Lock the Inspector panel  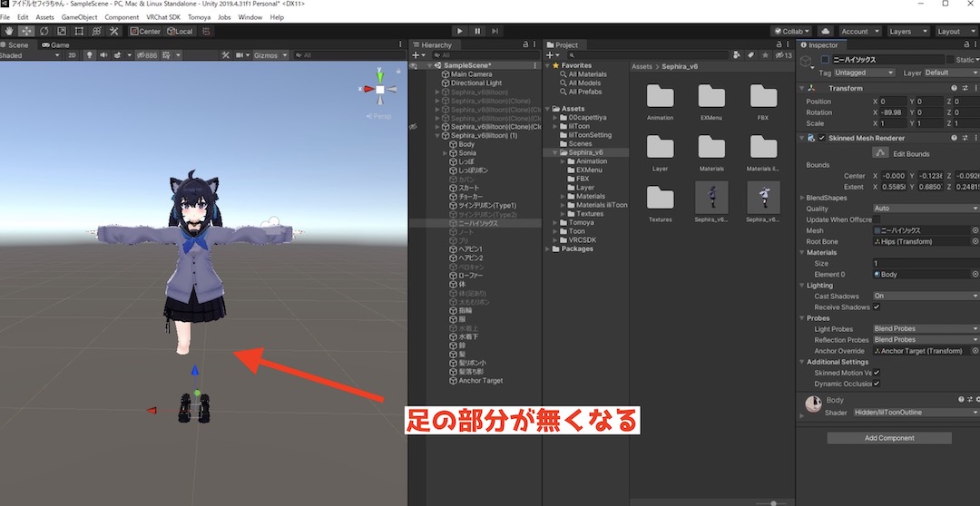point(966,45)
